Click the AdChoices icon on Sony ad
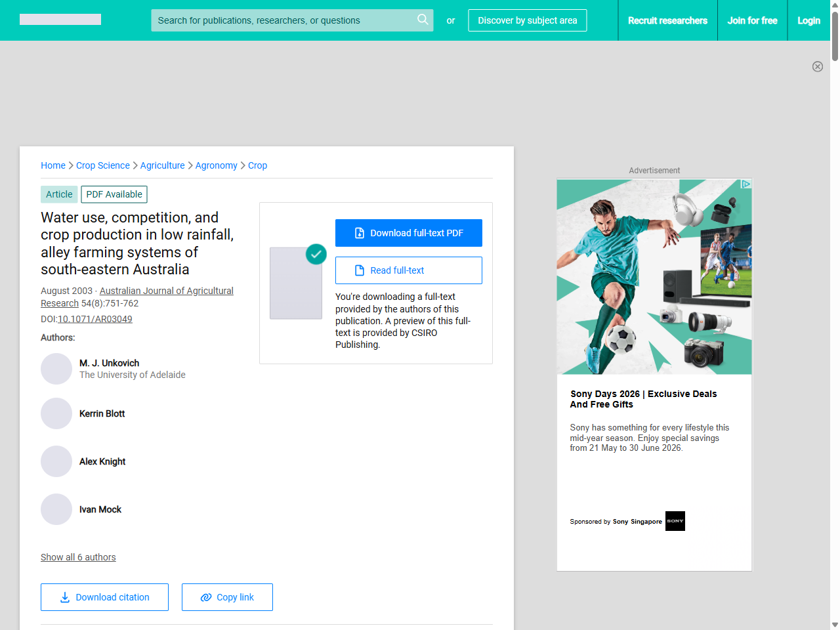This screenshot has height=630, width=840. tap(746, 184)
